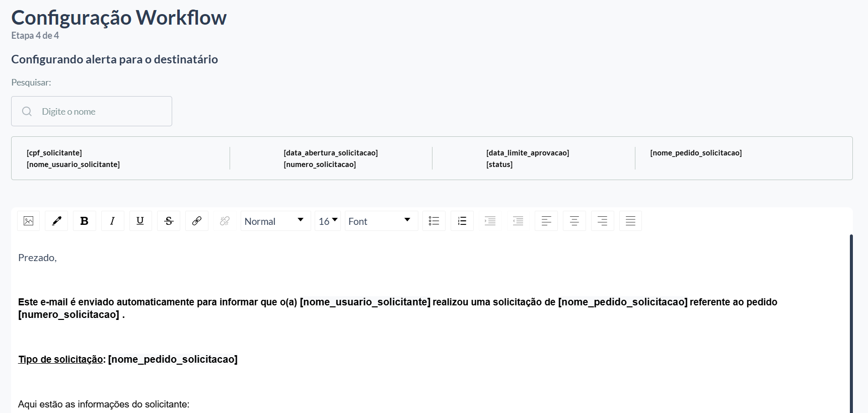Open the Font family dropdown
The width and height of the screenshot is (868, 413).
pyautogui.click(x=381, y=221)
